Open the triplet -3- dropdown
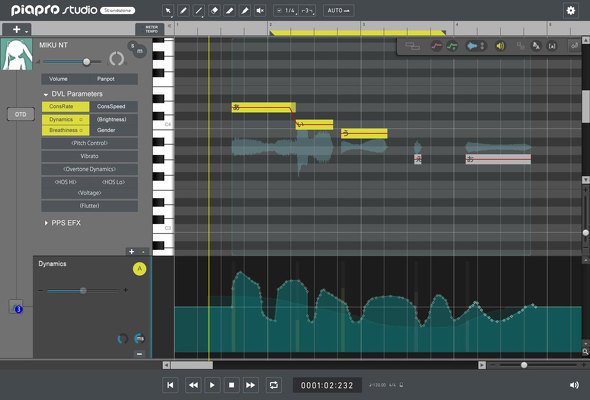Screen dimensions: 590x400 [308, 11]
